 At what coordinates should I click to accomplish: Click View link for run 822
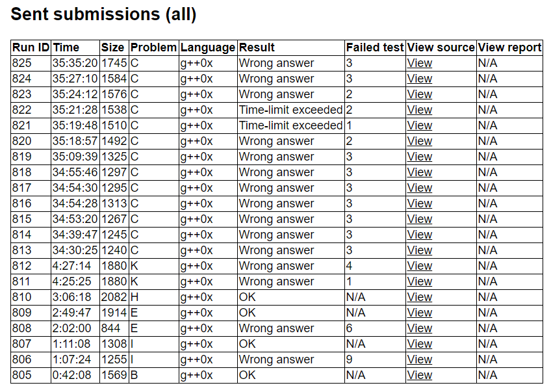click(x=419, y=110)
